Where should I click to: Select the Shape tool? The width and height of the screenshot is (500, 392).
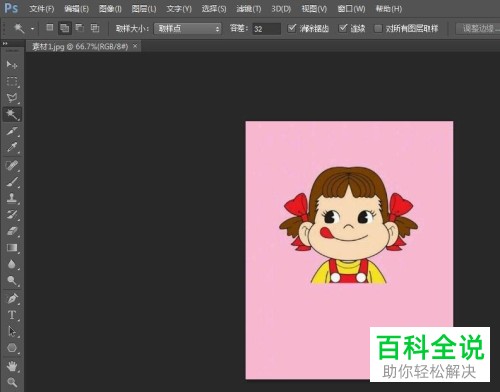click(12, 348)
